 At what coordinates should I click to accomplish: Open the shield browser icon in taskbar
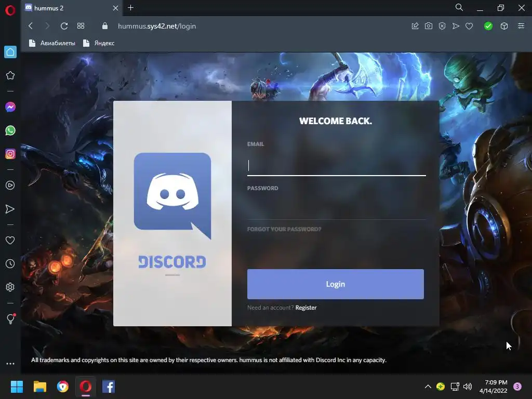coord(63,387)
